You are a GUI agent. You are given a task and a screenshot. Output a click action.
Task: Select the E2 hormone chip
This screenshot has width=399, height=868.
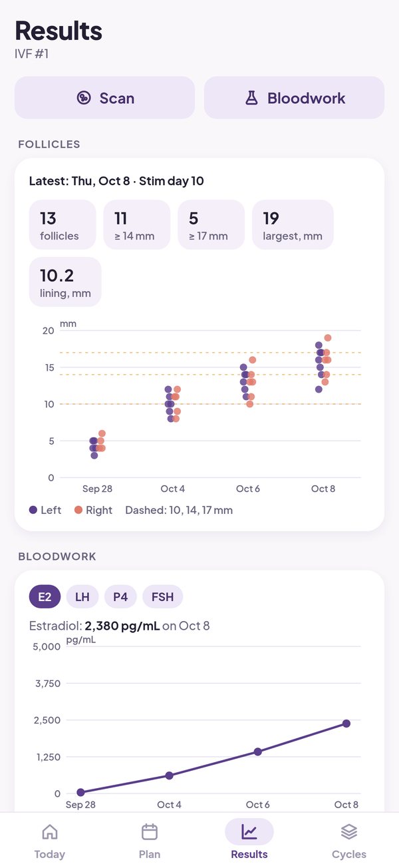tap(45, 596)
